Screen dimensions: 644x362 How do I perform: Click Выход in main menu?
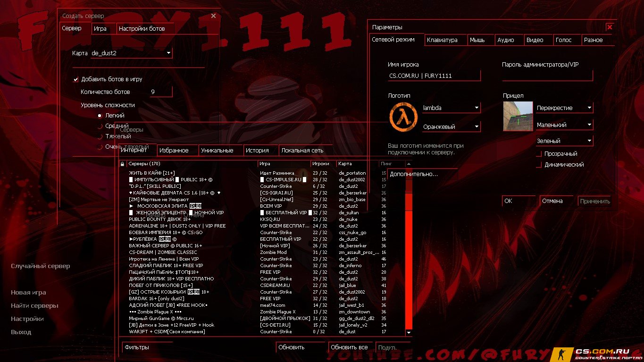click(21, 332)
